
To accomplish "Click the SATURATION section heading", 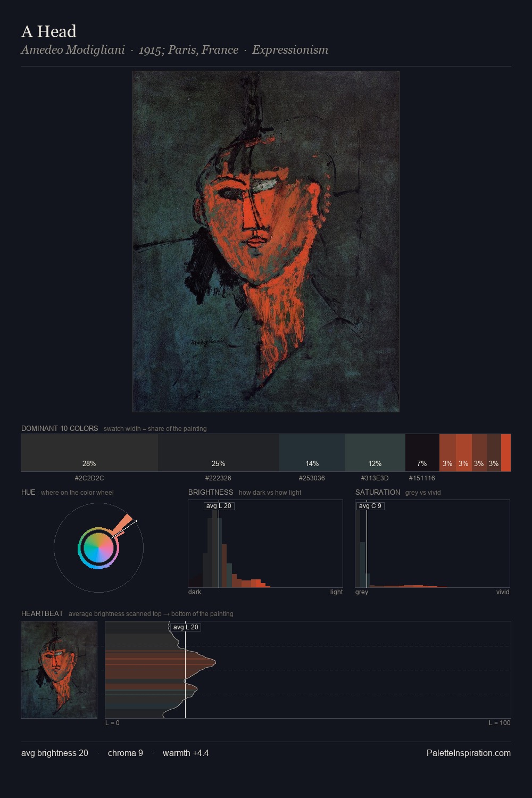I will pyautogui.click(x=378, y=492).
